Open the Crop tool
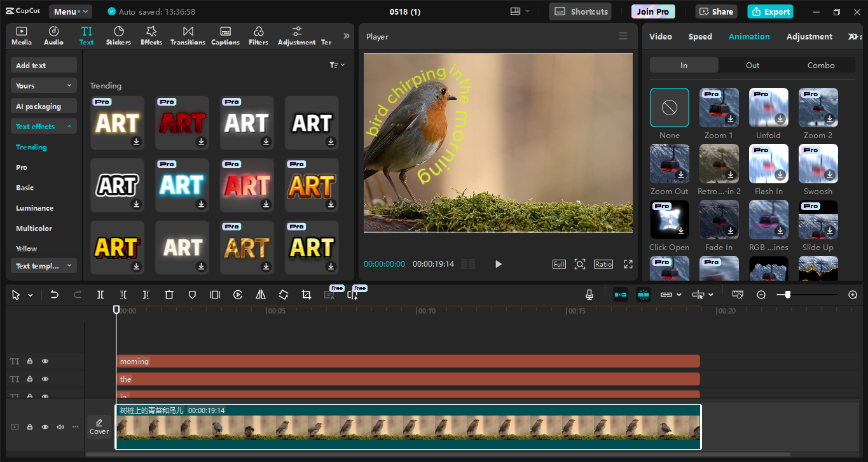This screenshot has width=868, height=462. [306, 295]
